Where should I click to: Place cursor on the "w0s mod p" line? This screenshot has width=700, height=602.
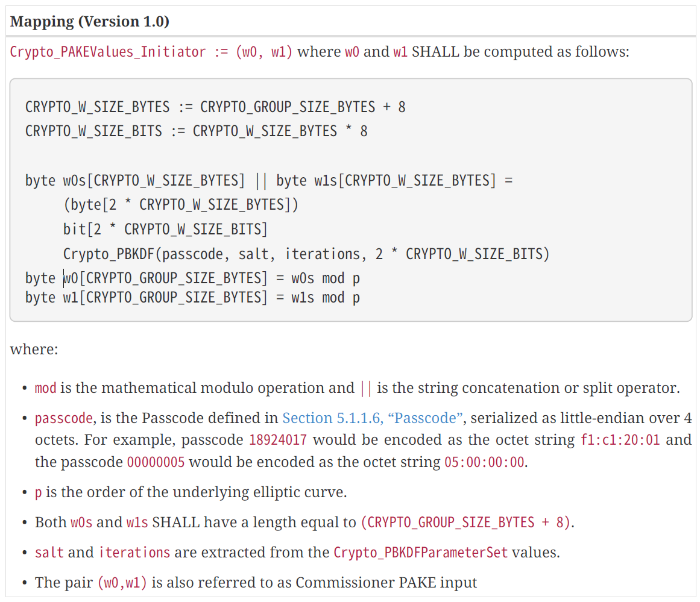coord(193,278)
